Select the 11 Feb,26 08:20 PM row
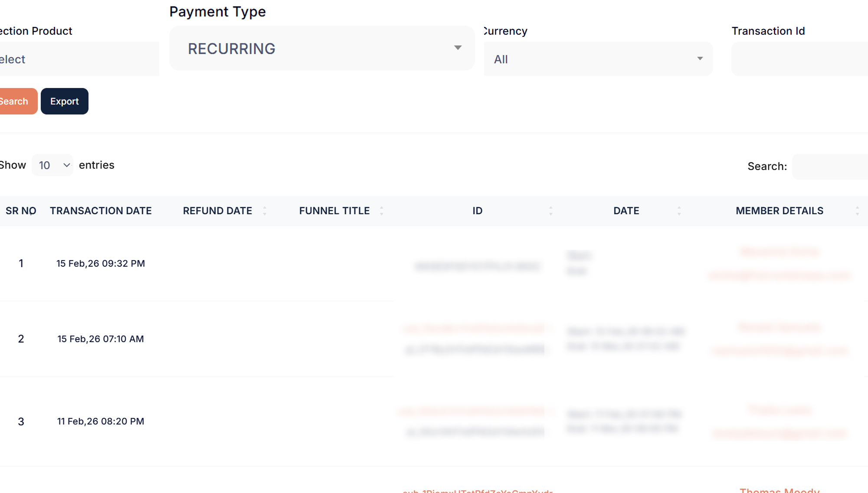This screenshot has width=868, height=493. [101, 421]
